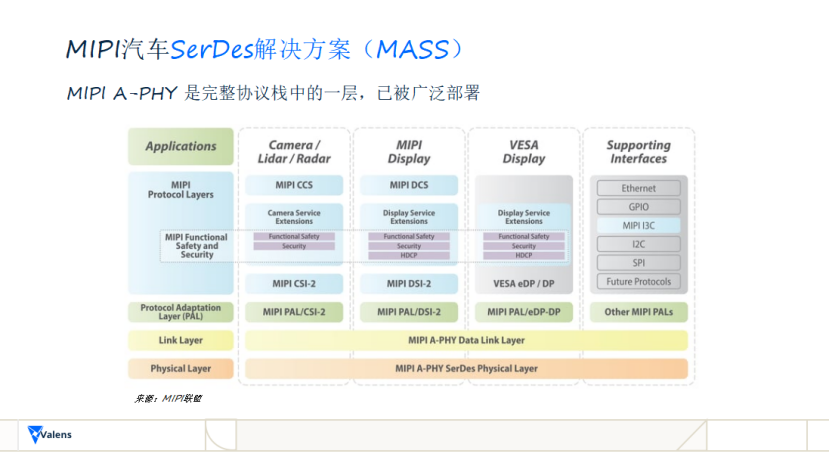Click the VESA Display column heading
The image size is (830, 460).
[x=524, y=152]
